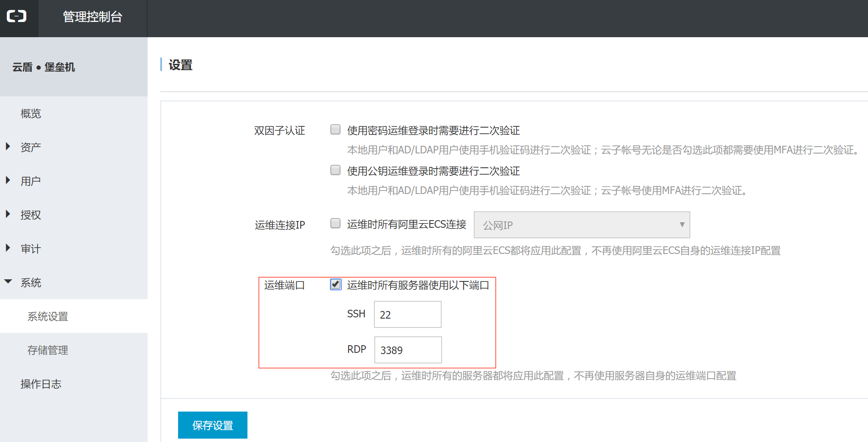Check 运维时所有阿里云ECS连接 checkbox

pyautogui.click(x=335, y=223)
